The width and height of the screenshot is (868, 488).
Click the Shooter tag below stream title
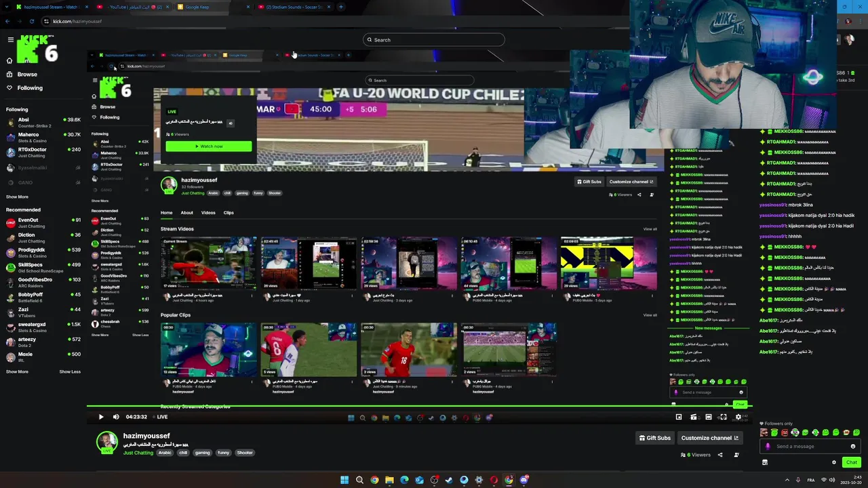245,453
